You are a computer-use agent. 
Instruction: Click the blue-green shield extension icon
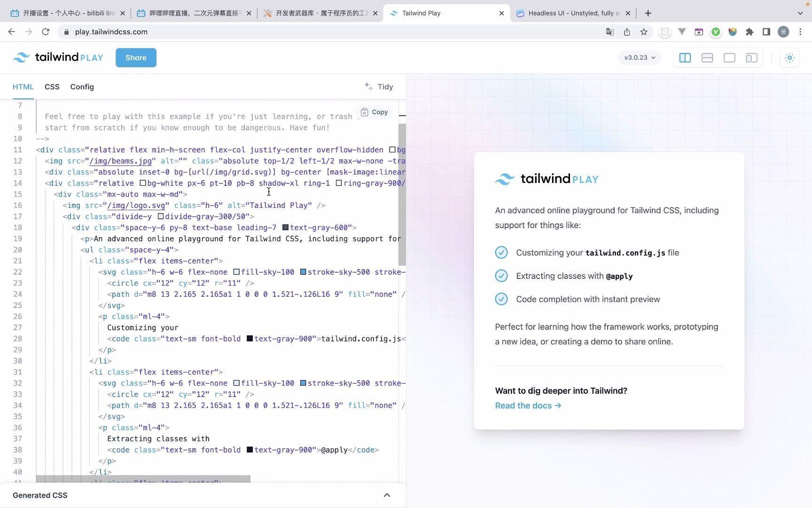point(733,32)
